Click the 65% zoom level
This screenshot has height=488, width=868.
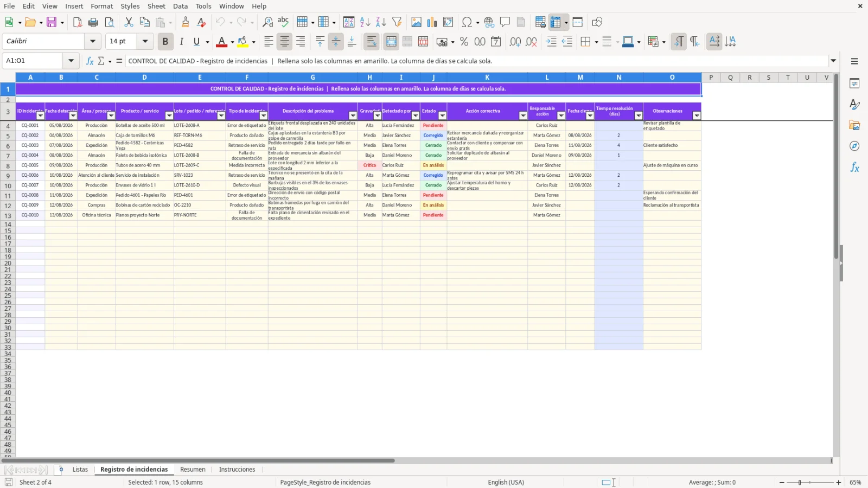pyautogui.click(x=856, y=483)
